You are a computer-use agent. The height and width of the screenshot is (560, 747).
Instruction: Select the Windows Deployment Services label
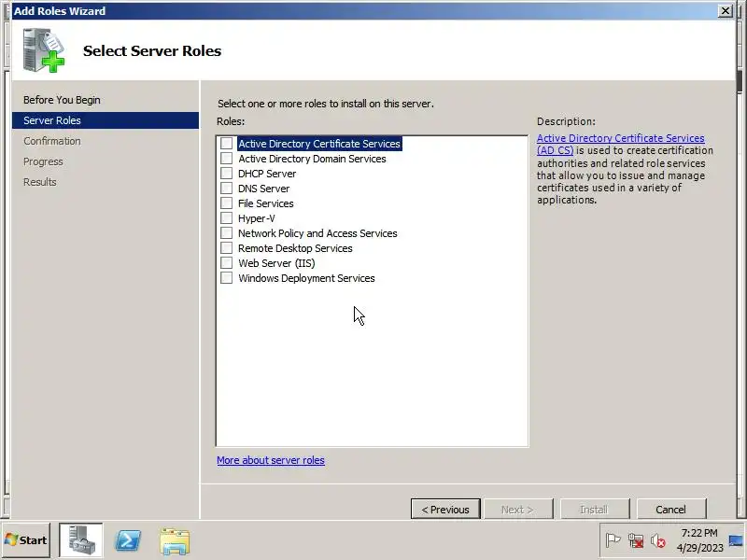coord(306,278)
